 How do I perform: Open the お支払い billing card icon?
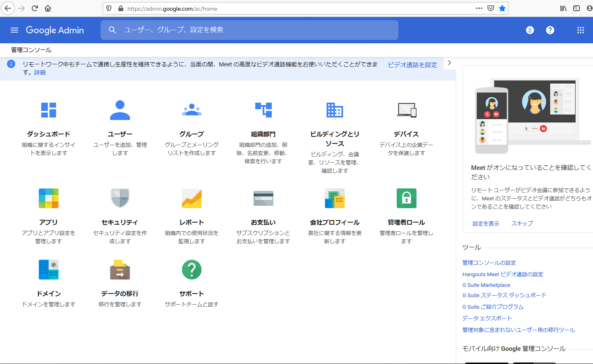coord(263,198)
